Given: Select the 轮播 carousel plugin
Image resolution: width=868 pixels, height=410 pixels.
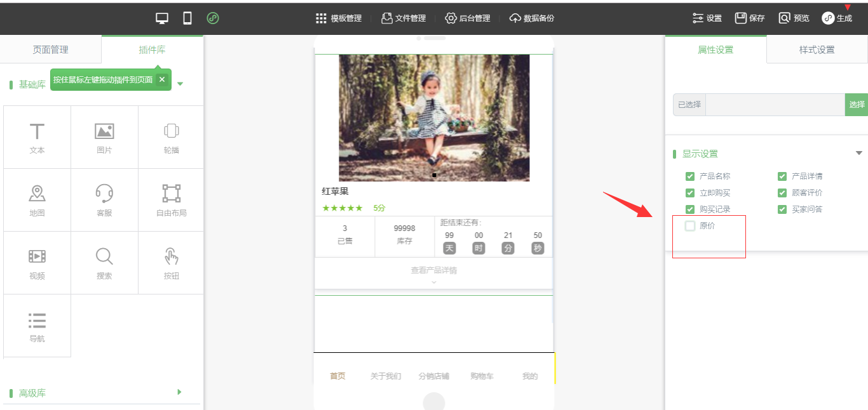Looking at the screenshot, I should click(x=171, y=137).
